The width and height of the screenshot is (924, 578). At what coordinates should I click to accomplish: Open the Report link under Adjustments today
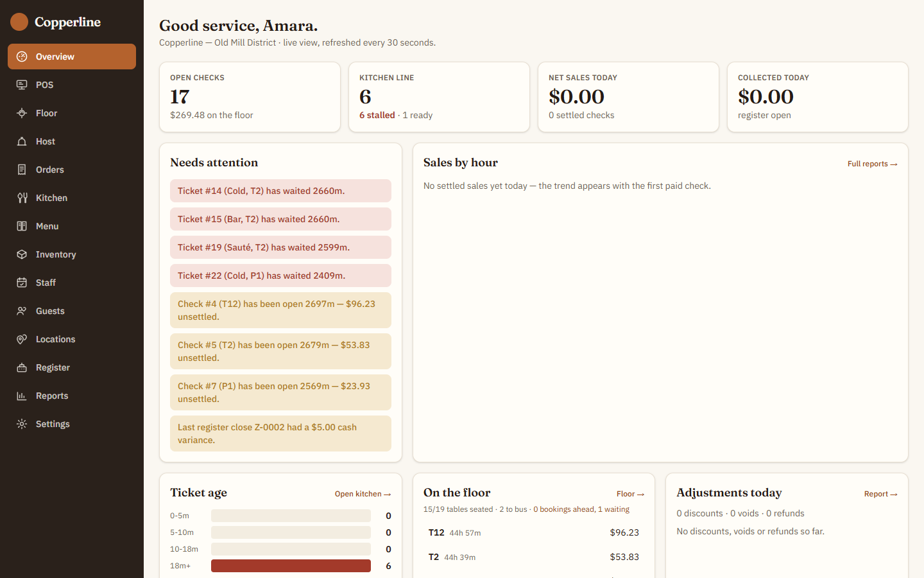click(880, 494)
